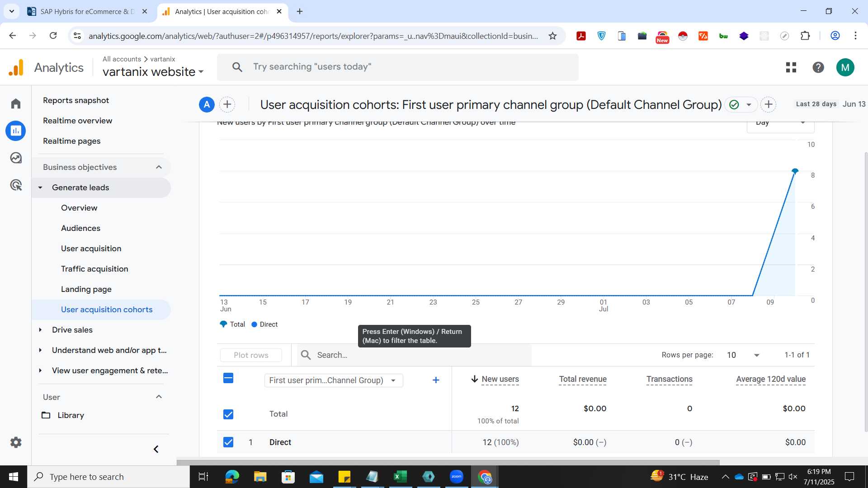The width and height of the screenshot is (868, 488).
Task: Reload the page in the browser
Action: (x=53, y=36)
